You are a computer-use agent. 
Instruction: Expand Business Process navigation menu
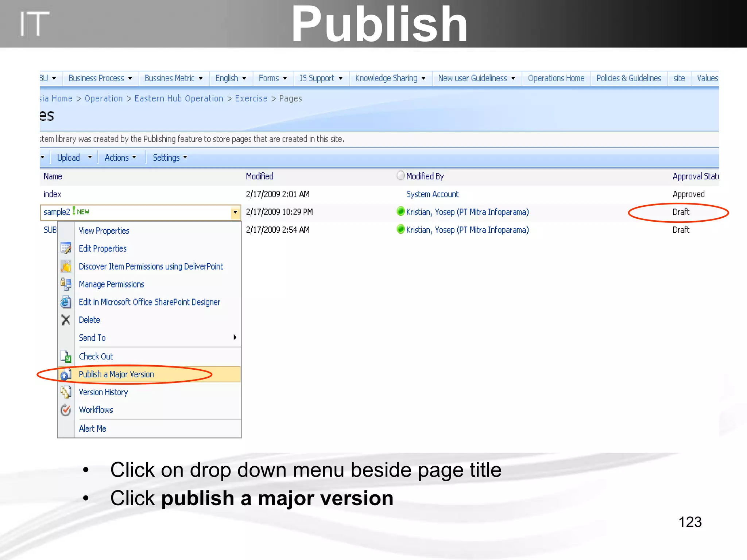(130, 78)
